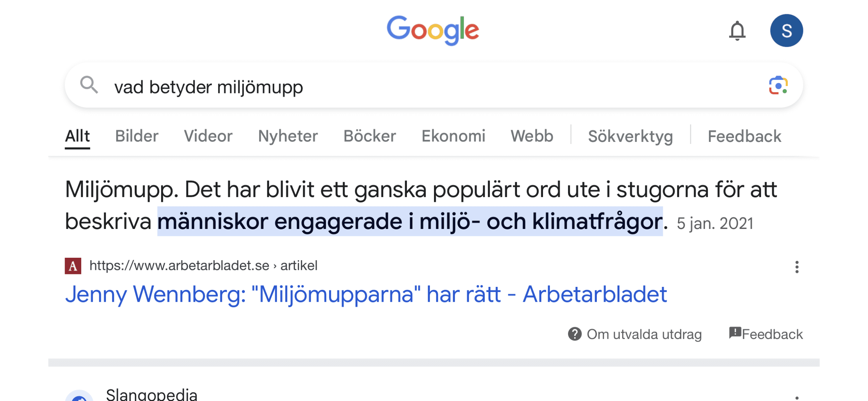Open the account profile avatar
The width and height of the screenshot is (868, 401).
787,30
